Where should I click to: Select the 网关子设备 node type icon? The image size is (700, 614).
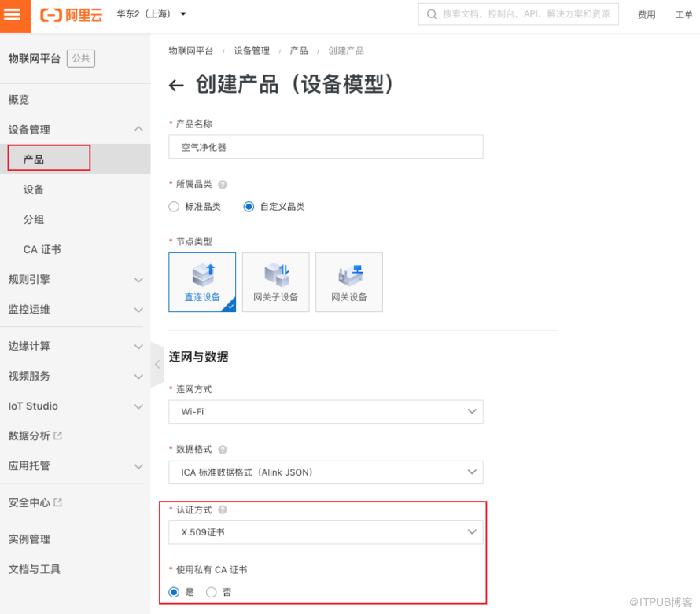pos(275,281)
